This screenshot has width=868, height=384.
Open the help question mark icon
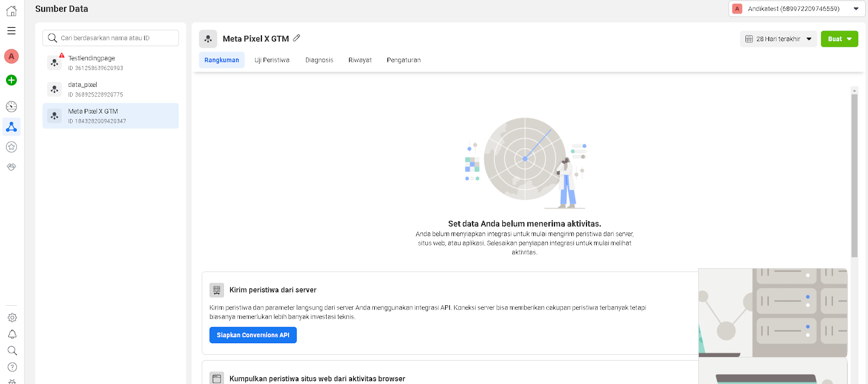(12, 367)
